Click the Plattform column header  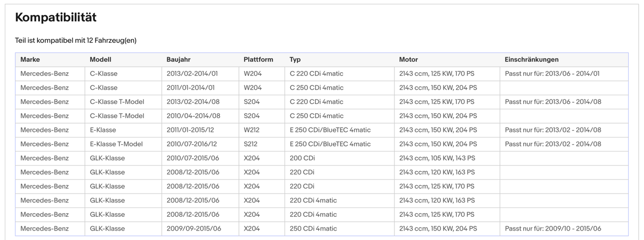258,59
